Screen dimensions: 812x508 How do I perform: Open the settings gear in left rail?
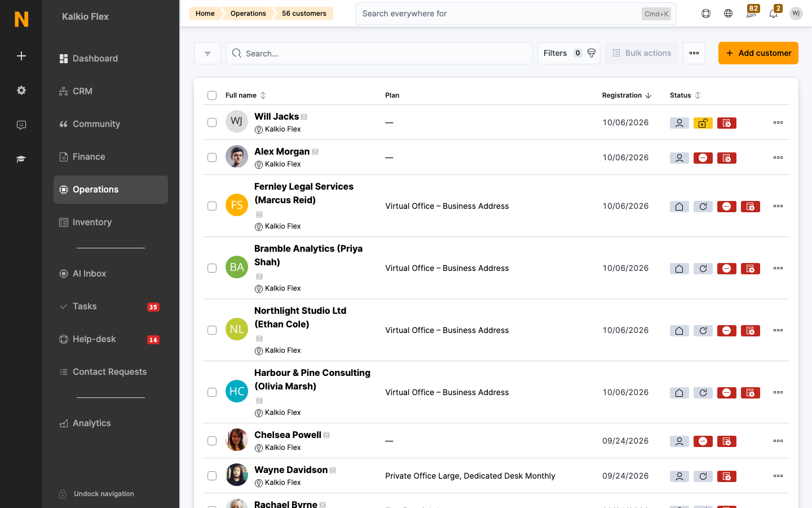(21, 90)
